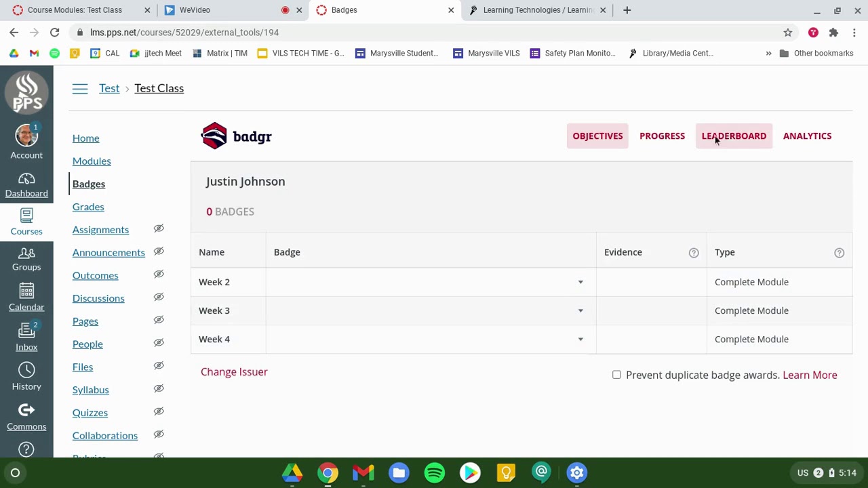The height and width of the screenshot is (488, 868).
Task: Open Home in course navigation
Action: (85, 138)
